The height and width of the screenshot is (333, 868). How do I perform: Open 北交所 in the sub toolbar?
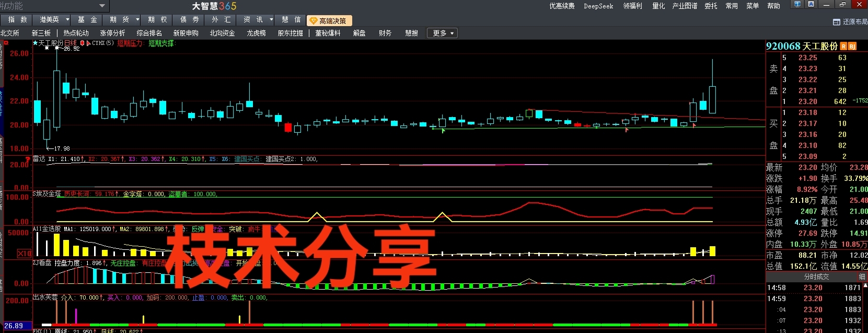[10, 33]
